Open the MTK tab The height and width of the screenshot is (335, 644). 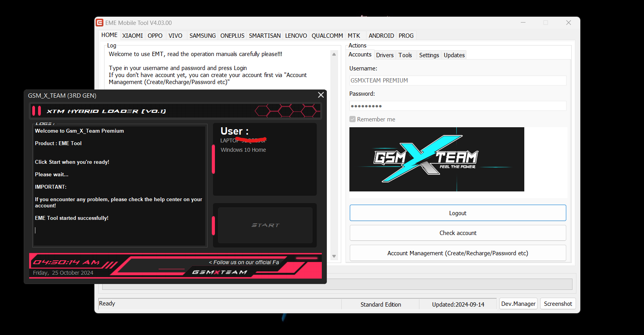click(354, 36)
